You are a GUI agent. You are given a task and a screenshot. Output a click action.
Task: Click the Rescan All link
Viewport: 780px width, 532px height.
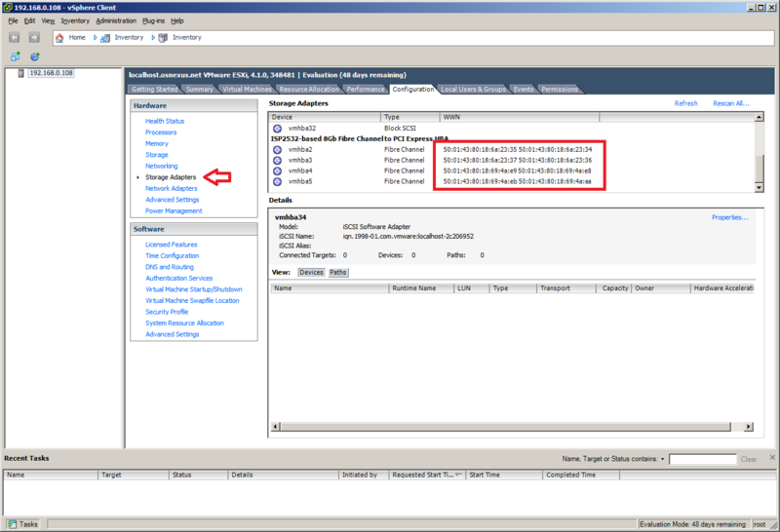coord(730,103)
